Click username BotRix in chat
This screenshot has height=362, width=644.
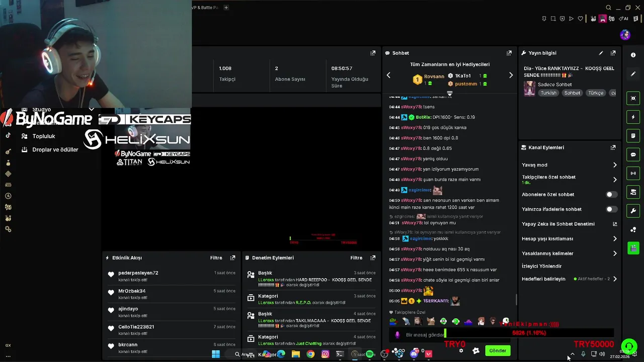[423, 117]
